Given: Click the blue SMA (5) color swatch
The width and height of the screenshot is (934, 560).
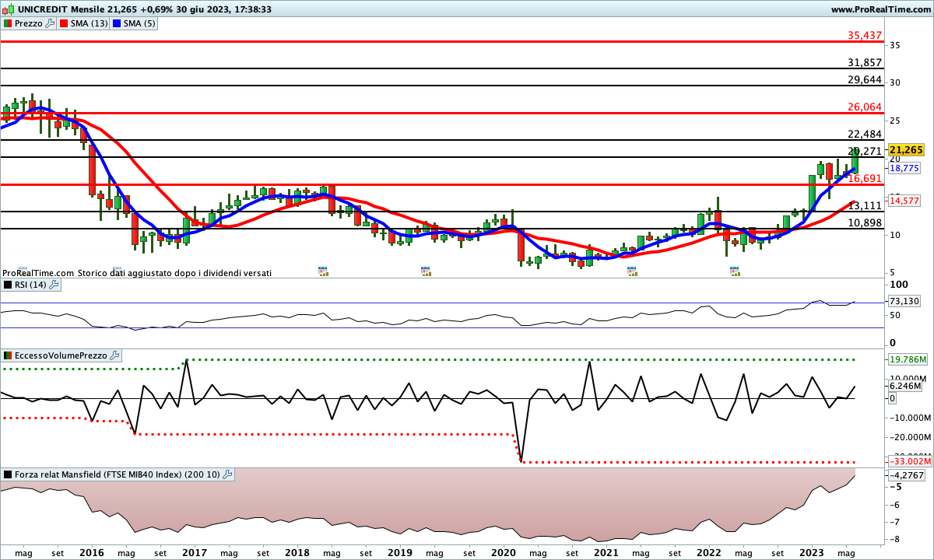Looking at the screenshot, I should [118, 23].
